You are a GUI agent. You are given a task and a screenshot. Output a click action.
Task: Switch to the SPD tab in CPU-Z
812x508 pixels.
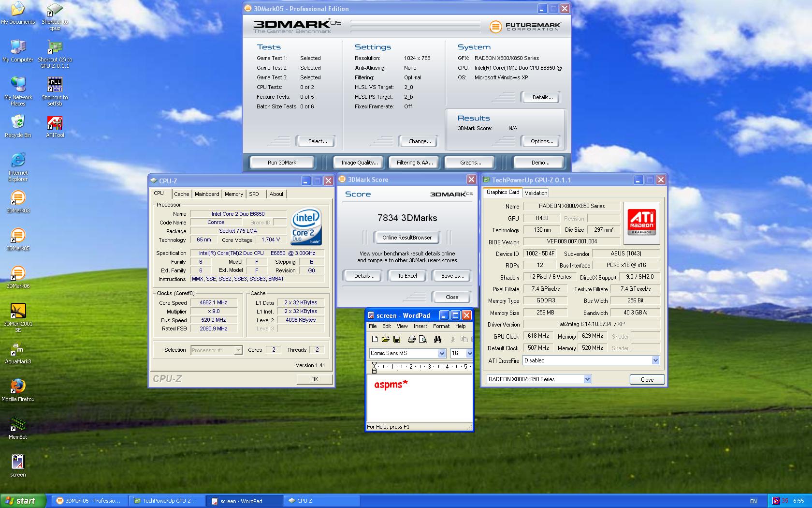pos(254,194)
